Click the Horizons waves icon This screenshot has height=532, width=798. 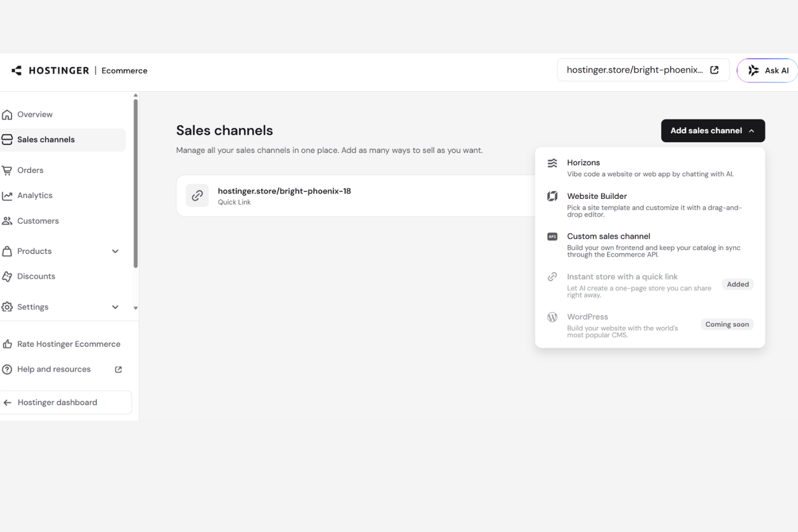pyautogui.click(x=552, y=163)
